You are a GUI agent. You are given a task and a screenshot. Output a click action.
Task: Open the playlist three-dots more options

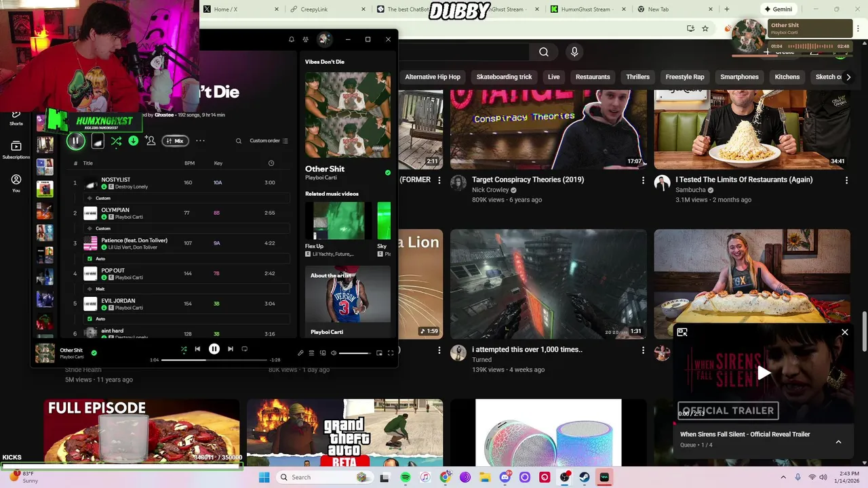(200, 141)
